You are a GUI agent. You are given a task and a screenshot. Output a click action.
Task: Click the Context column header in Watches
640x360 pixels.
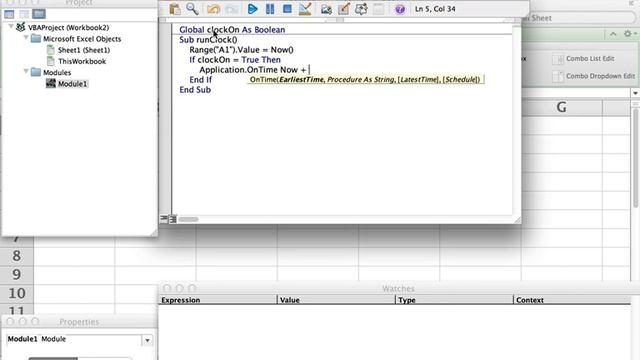coord(572,300)
